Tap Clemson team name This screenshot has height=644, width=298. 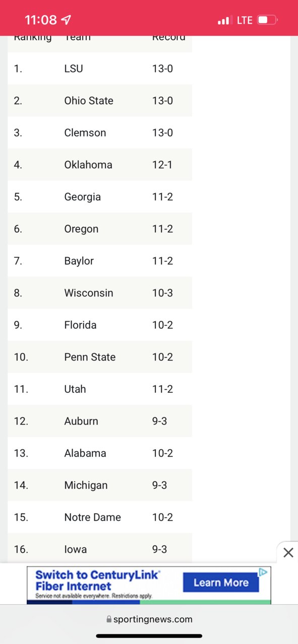pos(85,133)
